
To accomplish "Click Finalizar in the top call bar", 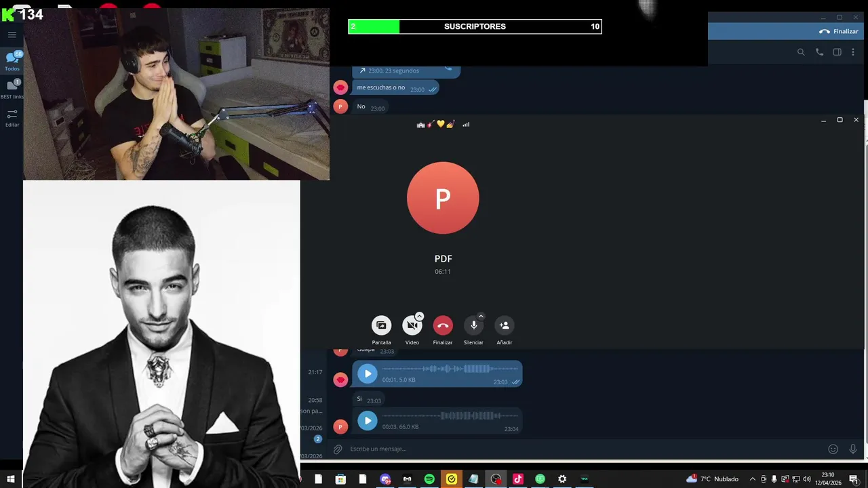I will 839,31.
